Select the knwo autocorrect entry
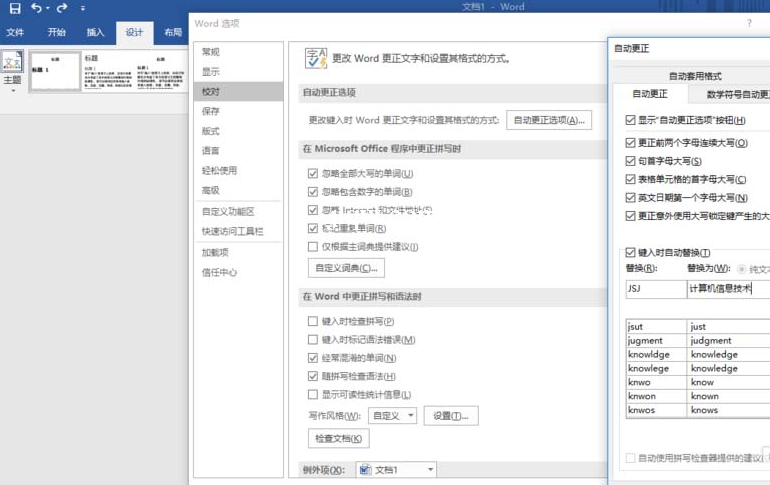The image size is (770, 485). coord(698,382)
